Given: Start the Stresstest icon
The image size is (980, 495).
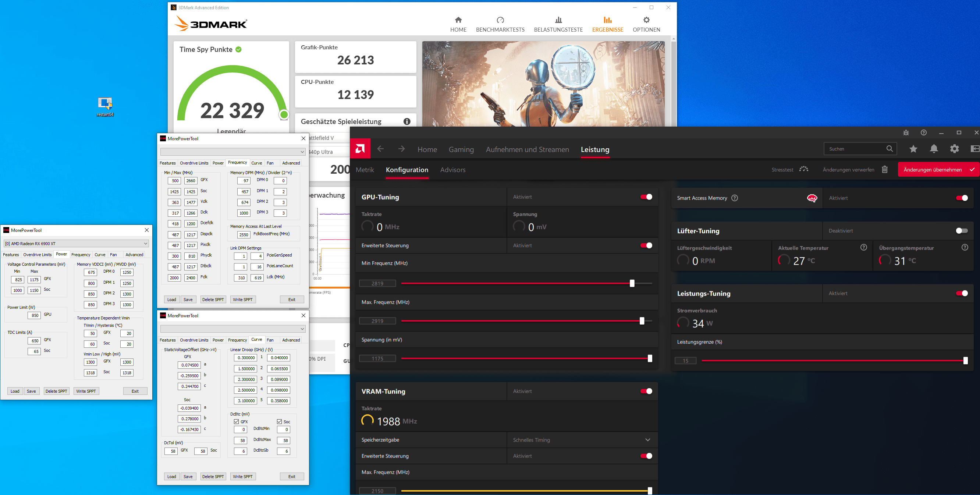Looking at the screenshot, I should 803,169.
